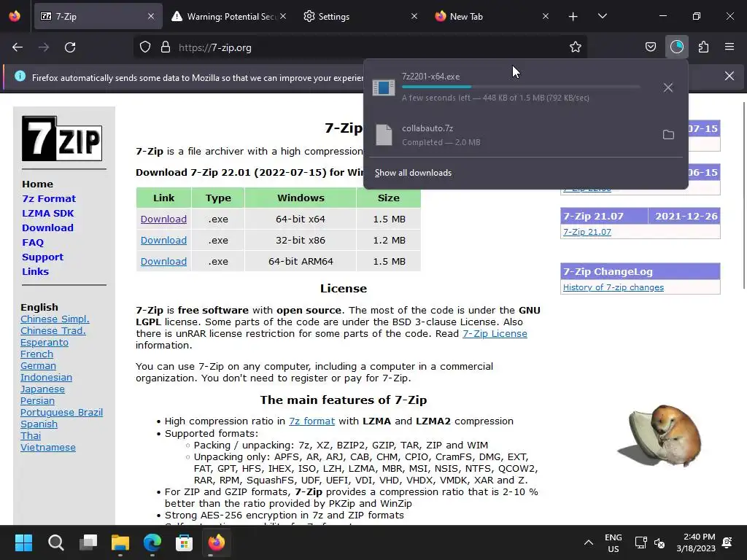Viewport: 747px width, 560px height.
Task: Open the LZMA SDK sidebar link
Action: (47, 214)
